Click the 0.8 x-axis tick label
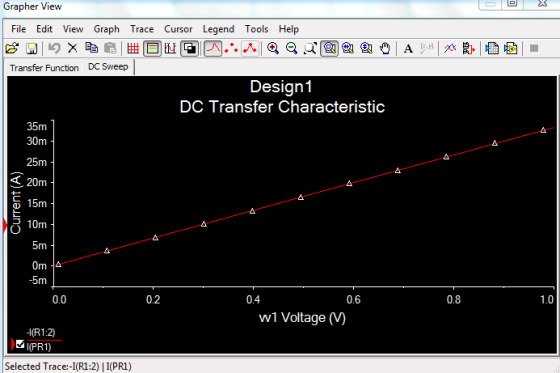560x373 pixels. click(x=453, y=299)
